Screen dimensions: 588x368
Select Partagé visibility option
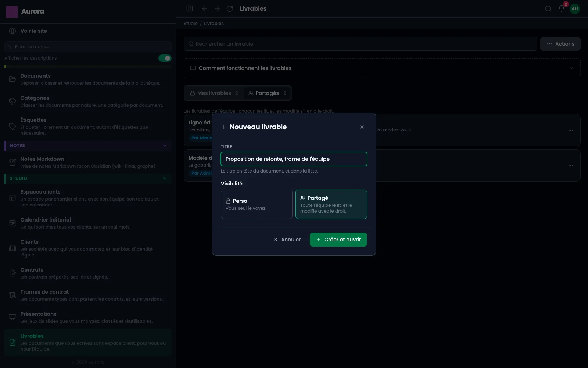coord(331,204)
